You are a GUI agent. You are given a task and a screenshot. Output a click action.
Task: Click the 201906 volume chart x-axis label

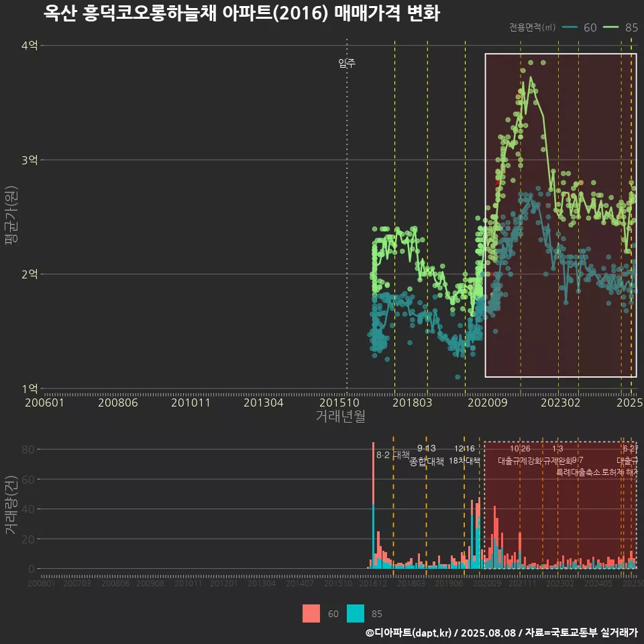tap(449, 583)
